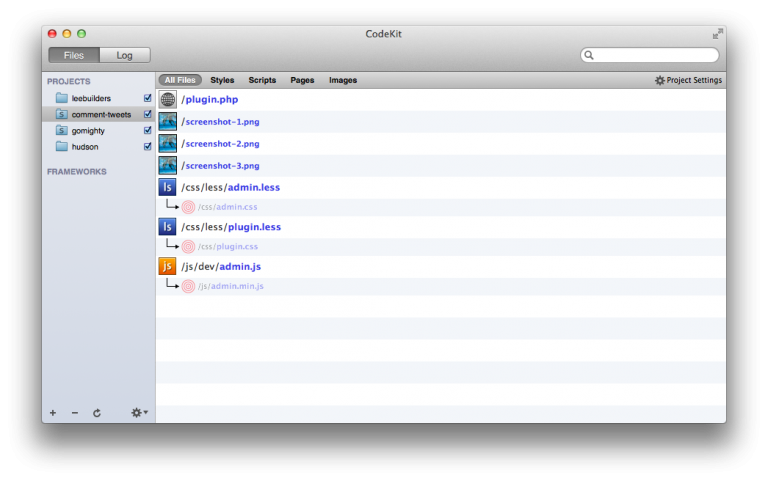Select the /screenshot-2.png file row

441,144
